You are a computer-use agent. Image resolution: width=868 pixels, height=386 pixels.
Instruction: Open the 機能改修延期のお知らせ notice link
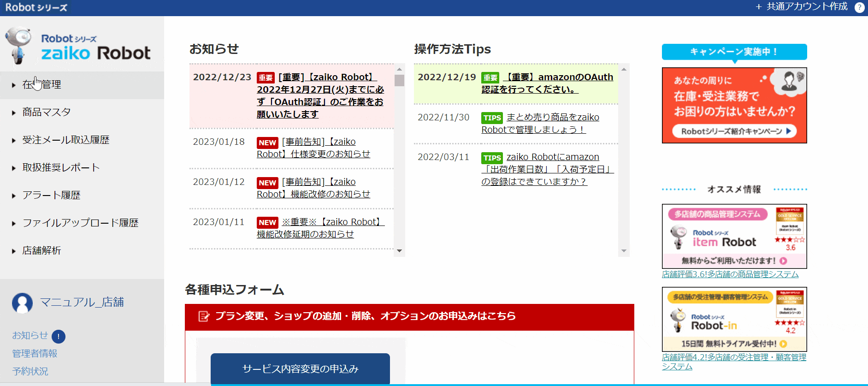pos(320,228)
